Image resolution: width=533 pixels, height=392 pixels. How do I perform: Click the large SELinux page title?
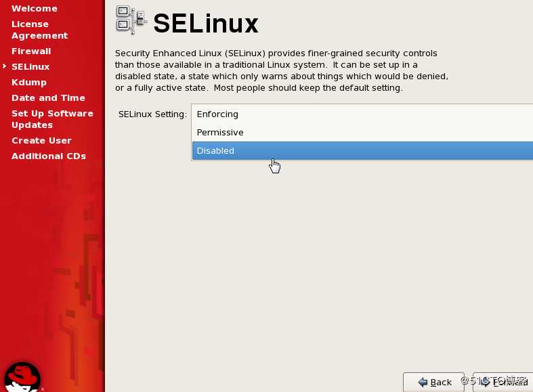206,24
